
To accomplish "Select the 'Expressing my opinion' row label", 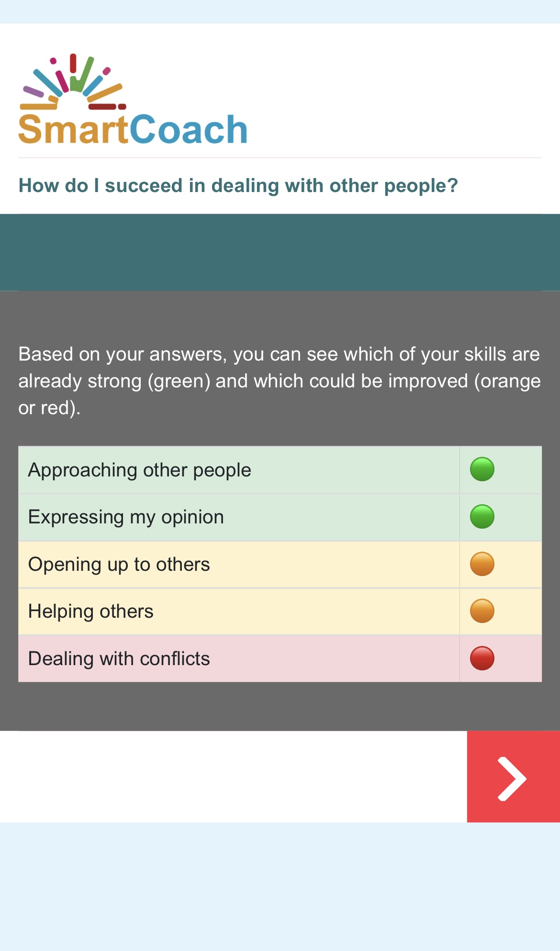I will [x=126, y=517].
